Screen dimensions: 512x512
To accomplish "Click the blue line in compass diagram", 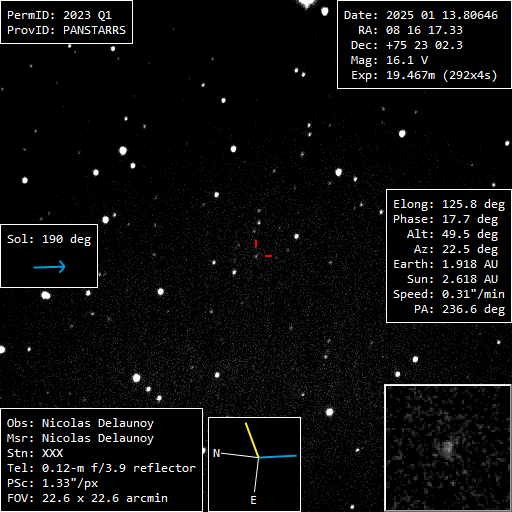I will pos(278,456).
